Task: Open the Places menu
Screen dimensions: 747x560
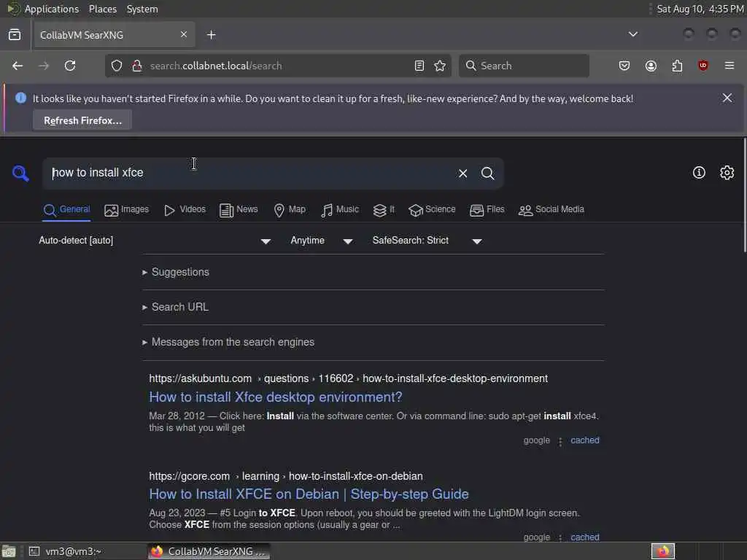Action: coord(102,9)
